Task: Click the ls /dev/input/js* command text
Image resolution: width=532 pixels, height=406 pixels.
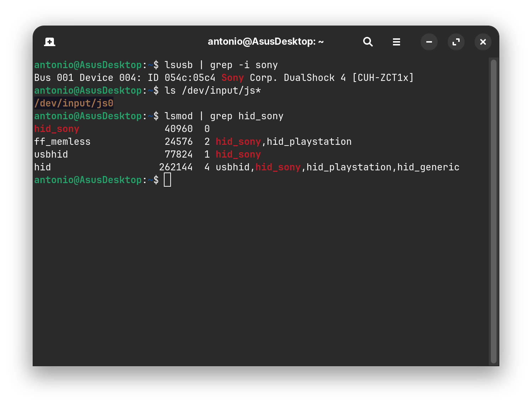Action: tap(213, 90)
